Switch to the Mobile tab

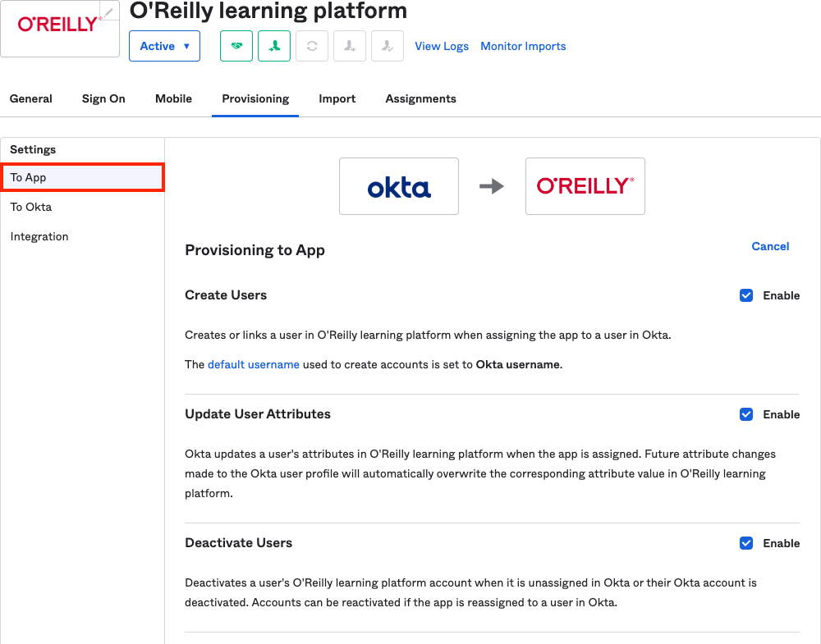[173, 98]
